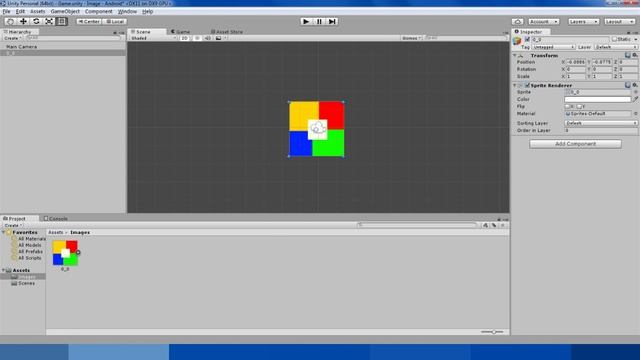Screen dimensions: 640x360
Task: Select the Move tool
Action: pos(23,21)
